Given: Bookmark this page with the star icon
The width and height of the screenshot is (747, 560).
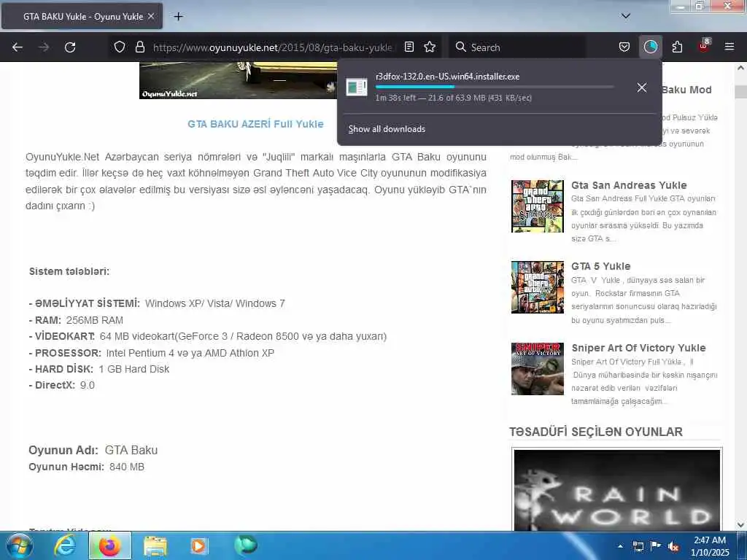Looking at the screenshot, I should (x=430, y=47).
